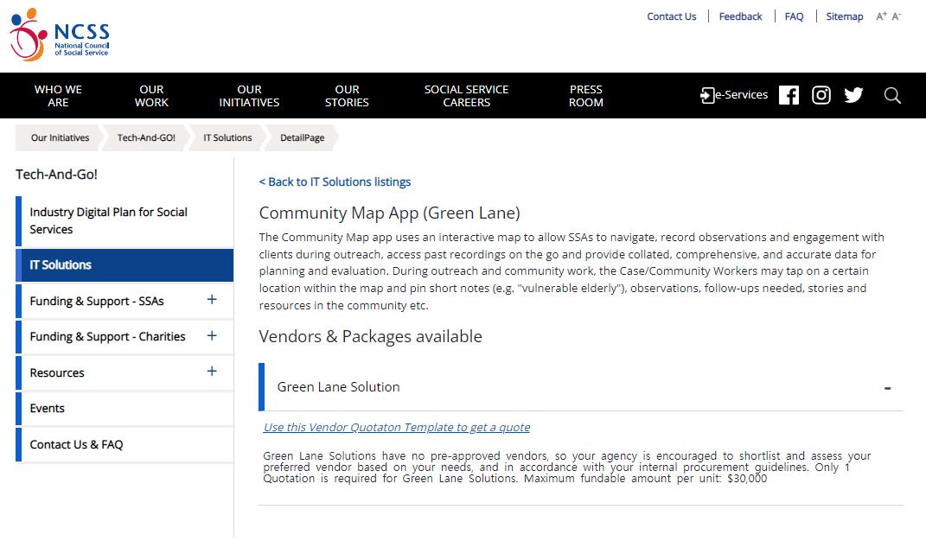926x560 pixels.
Task: Increase font size with A+
Action: pyautogui.click(x=881, y=16)
